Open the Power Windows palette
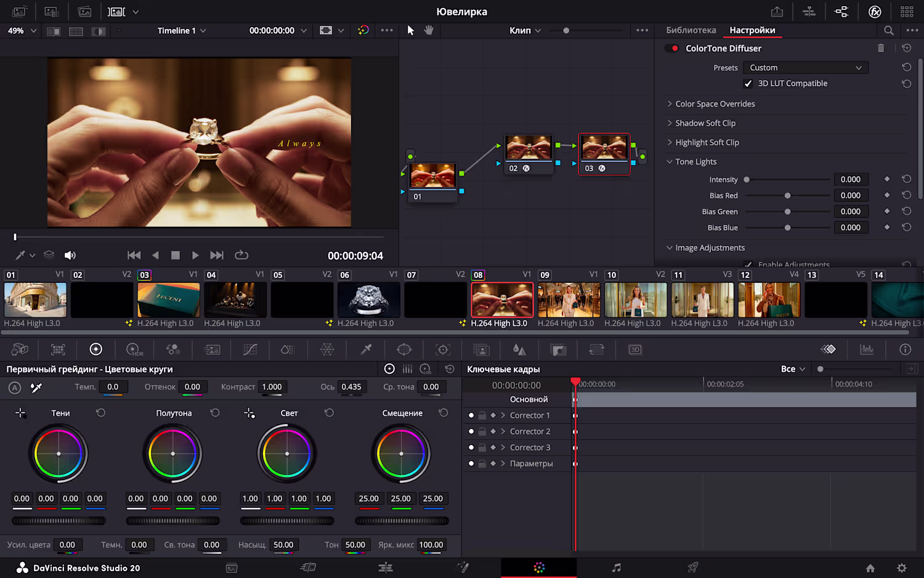The width and height of the screenshot is (924, 578). pyautogui.click(x=404, y=350)
